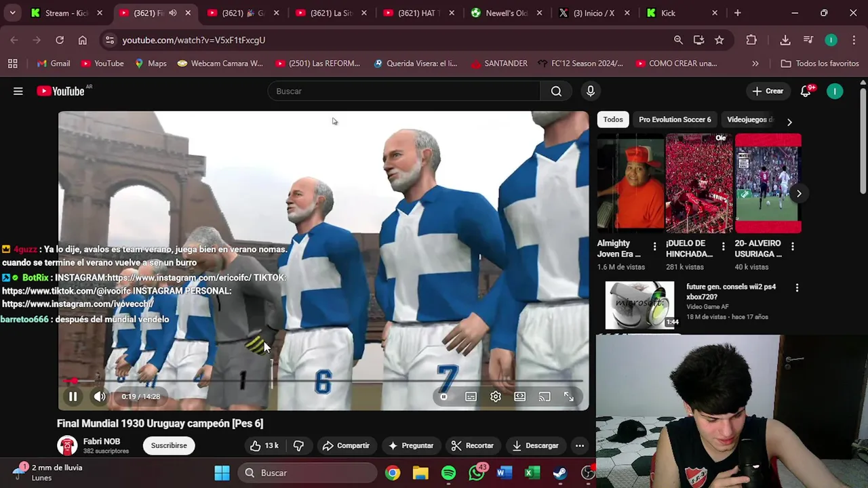Open the browser zoom magnifier icon
This screenshot has width=868, height=488.
coord(678,40)
